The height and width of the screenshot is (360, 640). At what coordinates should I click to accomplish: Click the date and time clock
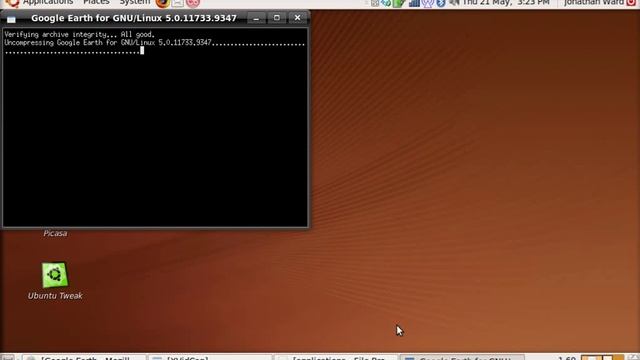[x=506, y=2]
